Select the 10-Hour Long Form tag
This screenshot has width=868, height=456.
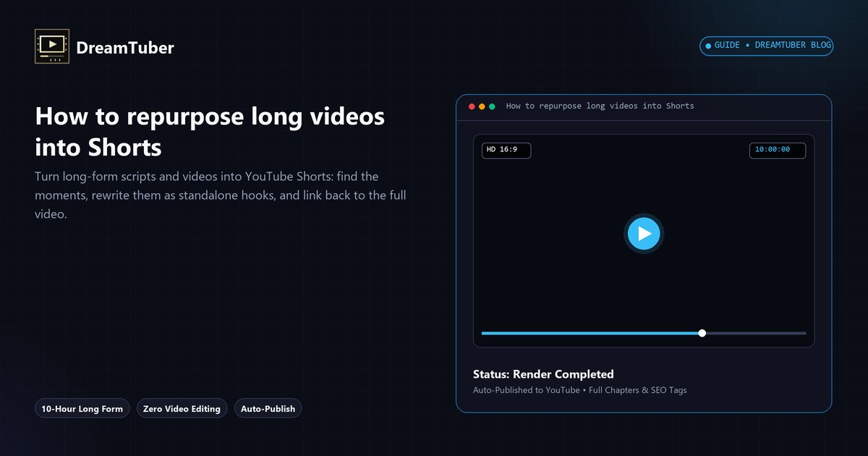point(82,408)
